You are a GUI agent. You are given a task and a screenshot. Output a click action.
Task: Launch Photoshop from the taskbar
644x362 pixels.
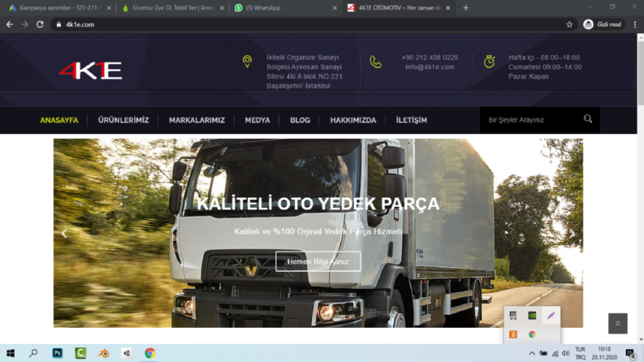57,353
